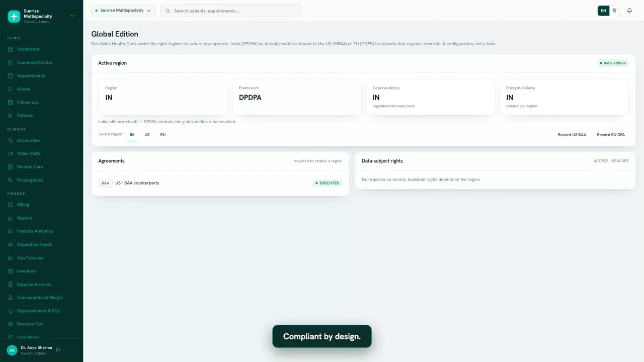The width and height of the screenshot is (644, 362).
Task: Click the Inventory box icon
Action: pos(11,271)
